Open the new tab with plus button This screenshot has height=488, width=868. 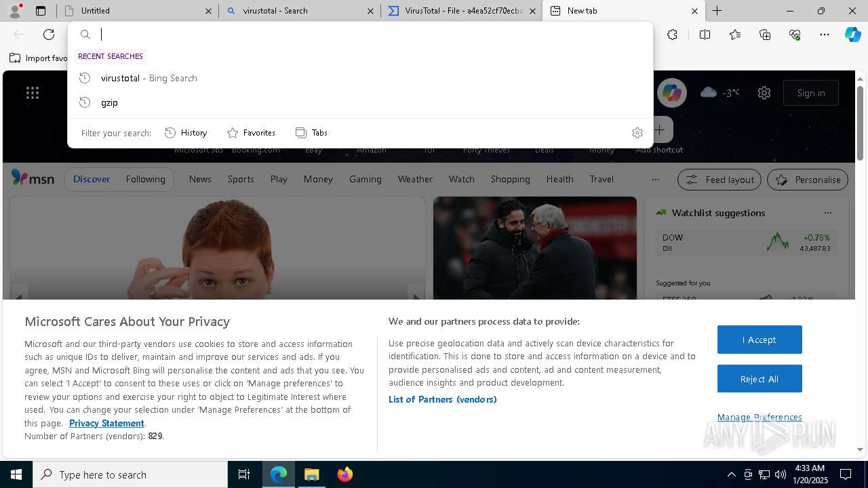coord(717,11)
